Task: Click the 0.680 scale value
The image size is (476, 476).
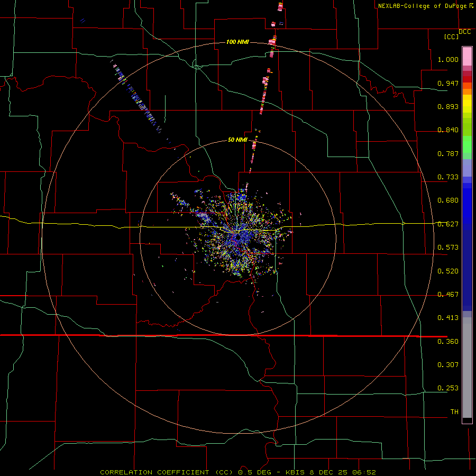Action: pos(448,200)
